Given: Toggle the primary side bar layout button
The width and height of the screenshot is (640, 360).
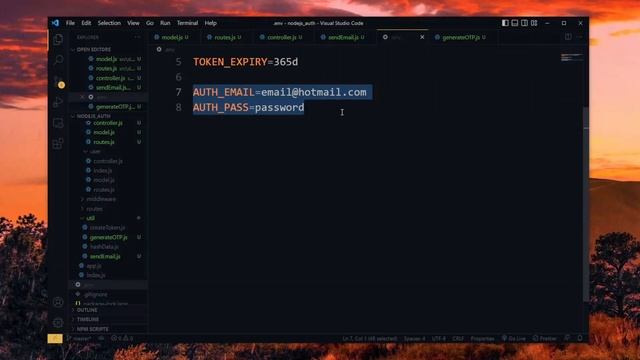Looking at the screenshot, I should coord(505,23).
